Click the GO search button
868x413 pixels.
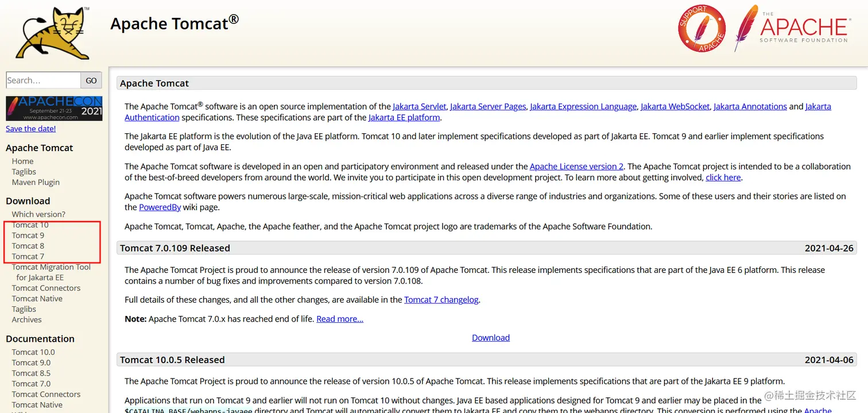(91, 80)
